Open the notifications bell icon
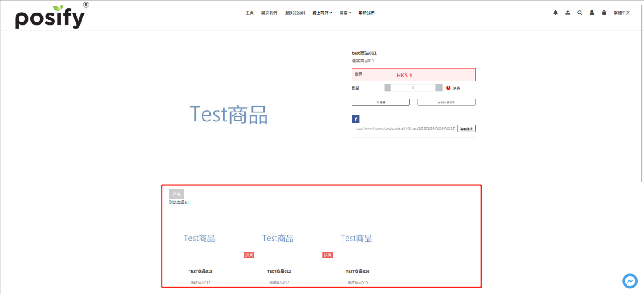The height and width of the screenshot is (294, 644). pos(555,13)
